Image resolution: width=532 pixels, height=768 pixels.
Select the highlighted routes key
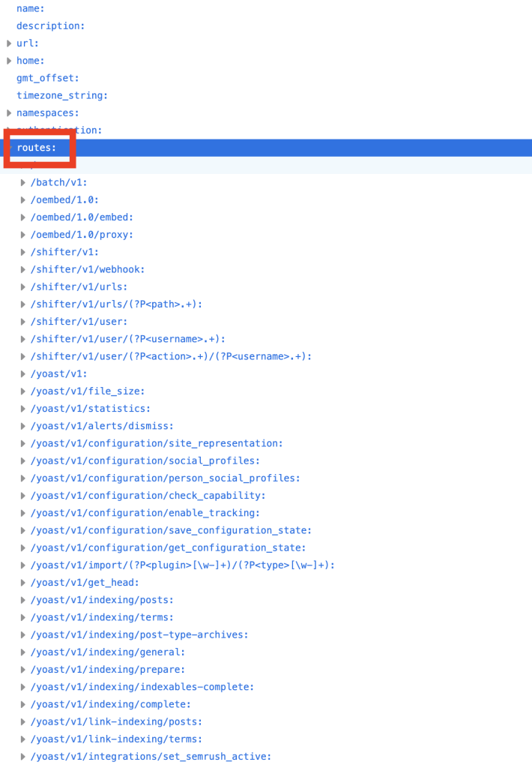(37, 148)
